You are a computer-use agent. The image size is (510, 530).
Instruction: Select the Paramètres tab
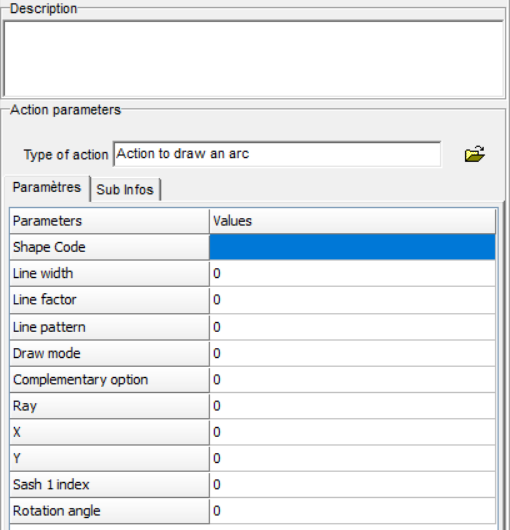47,188
